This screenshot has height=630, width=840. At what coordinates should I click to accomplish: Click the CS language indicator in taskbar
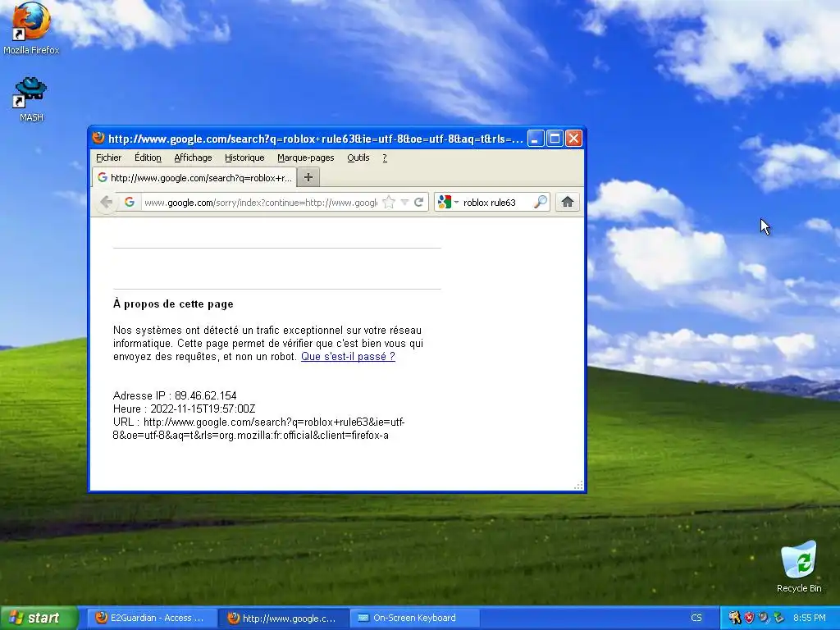click(696, 618)
